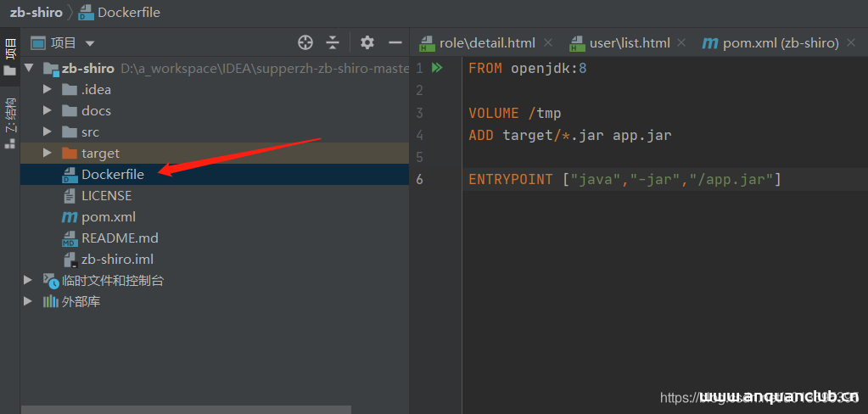Select the Dockerfile in project tree

click(x=112, y=175)
